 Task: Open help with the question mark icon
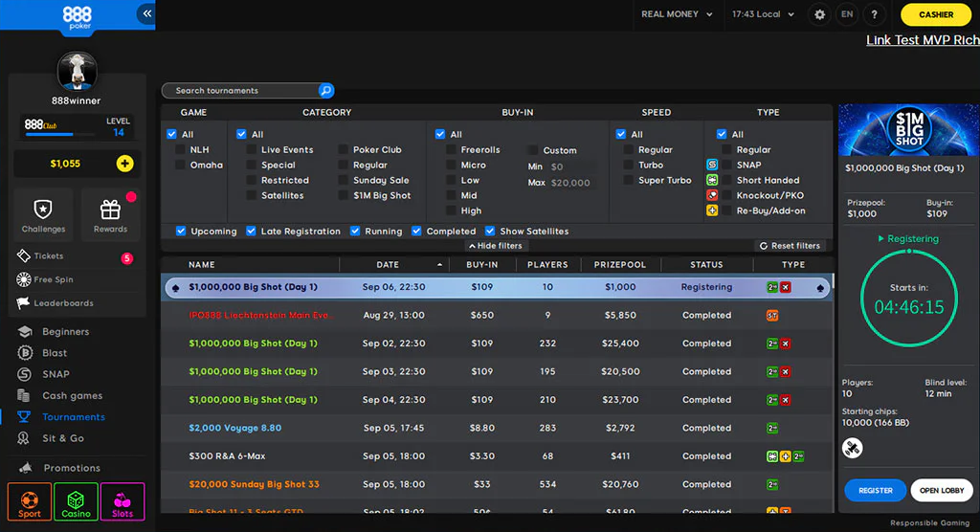(x=874, y=14)
